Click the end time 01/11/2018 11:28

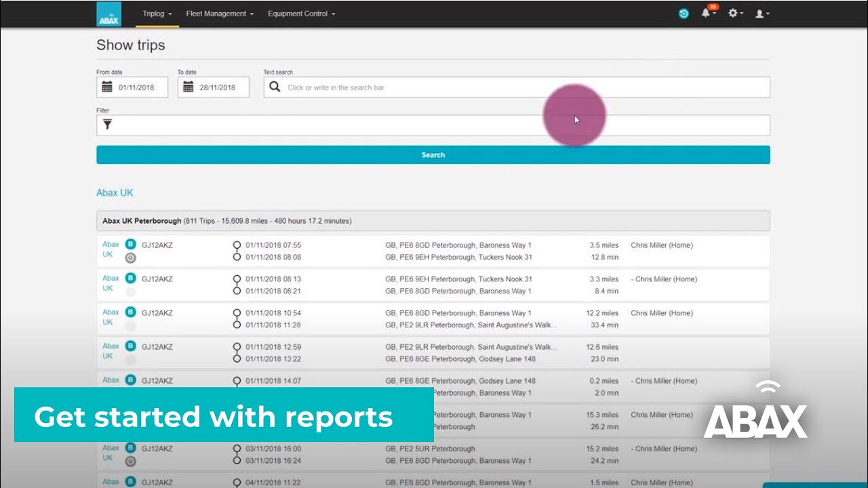click(x=273, y=325)
